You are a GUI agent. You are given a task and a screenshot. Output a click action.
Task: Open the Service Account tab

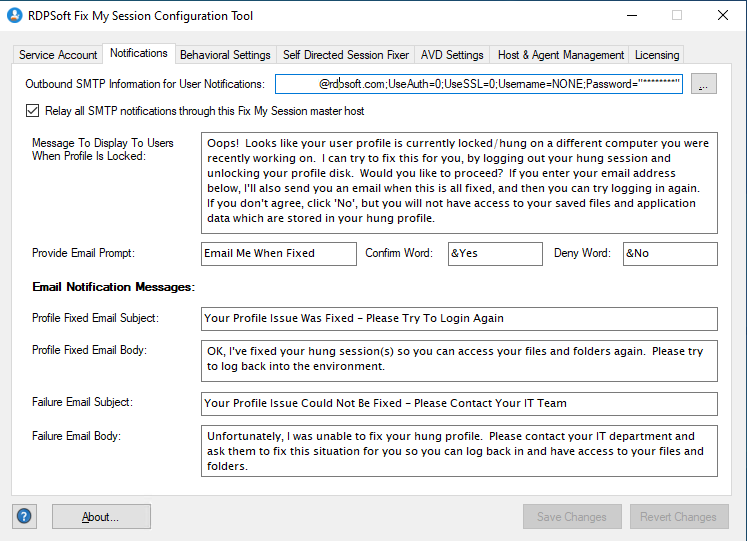58,55
